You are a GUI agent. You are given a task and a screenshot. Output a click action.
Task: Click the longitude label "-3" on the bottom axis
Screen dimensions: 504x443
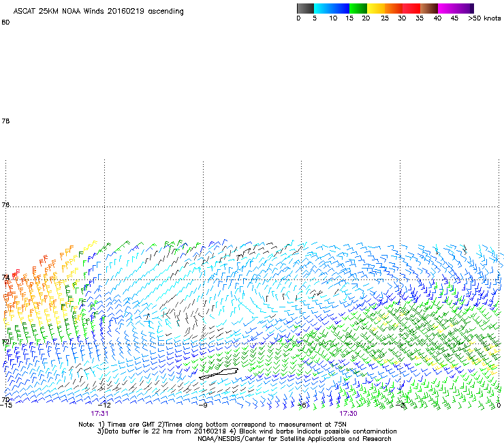tap(400, 406)
